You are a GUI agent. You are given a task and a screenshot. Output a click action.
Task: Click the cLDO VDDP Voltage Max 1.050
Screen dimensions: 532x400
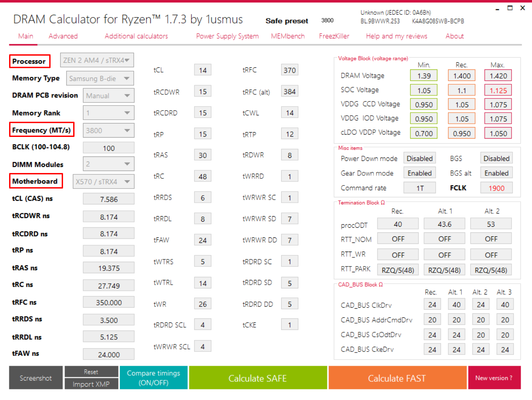pos(498,133)
